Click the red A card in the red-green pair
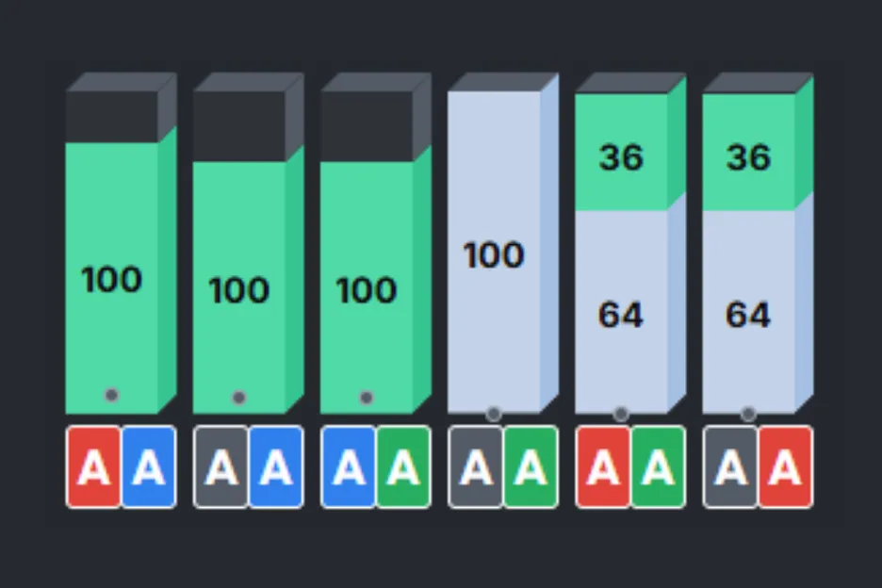882x588 pixels. 603,467
